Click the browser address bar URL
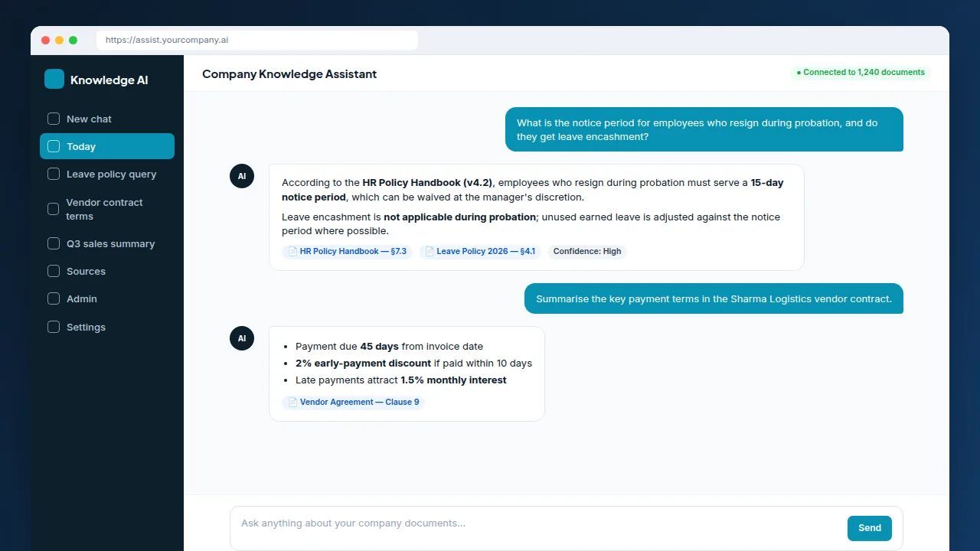The width and height of the screenshot is (980, 551). (257, 40)
